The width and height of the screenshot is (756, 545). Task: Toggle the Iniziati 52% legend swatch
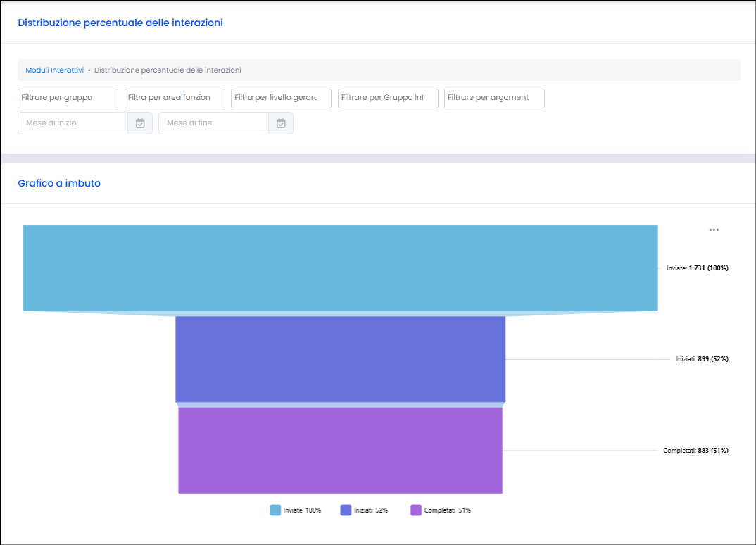[x=346, y=510]
